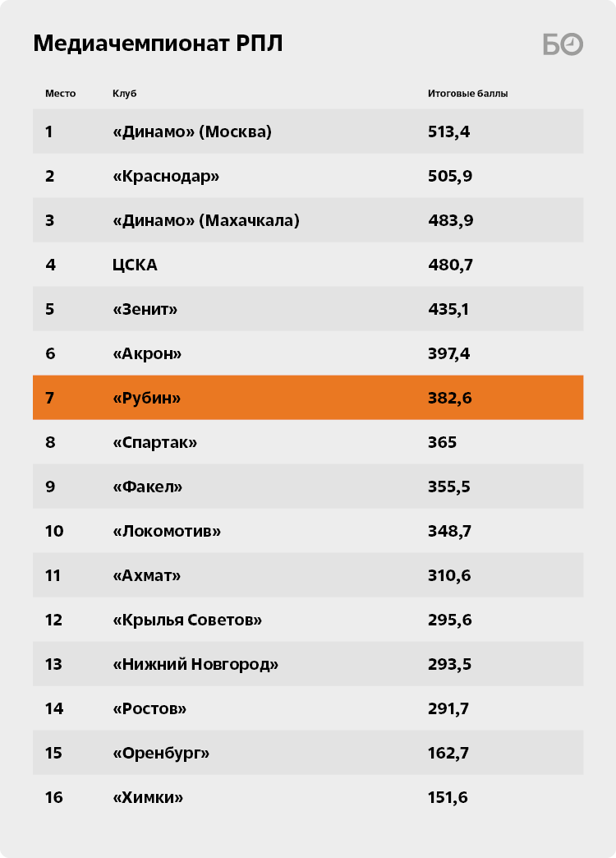The image size is (616, 858).
Task: Click the ЦСКА club entry
Action: (x=135, y=265)
